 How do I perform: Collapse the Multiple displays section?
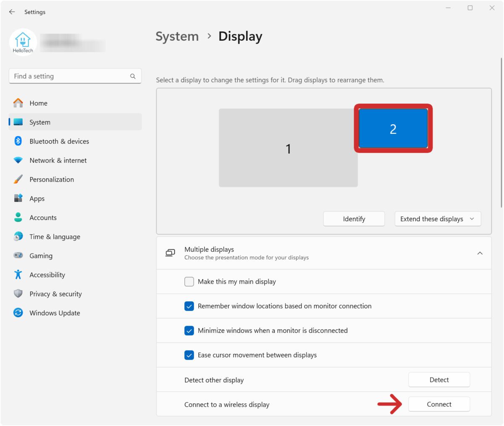coord(480,253)
